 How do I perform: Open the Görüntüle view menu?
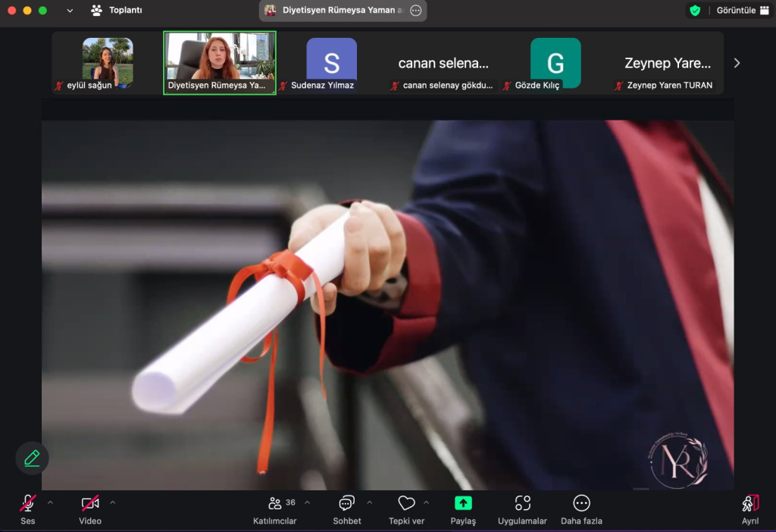click(x=741, y=11)
